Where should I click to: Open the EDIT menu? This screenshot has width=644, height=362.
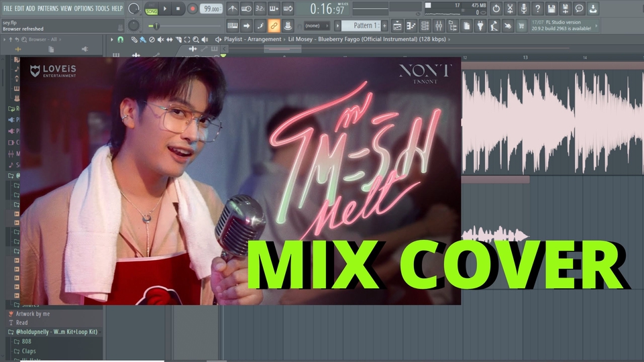click(x=19, y=8)
